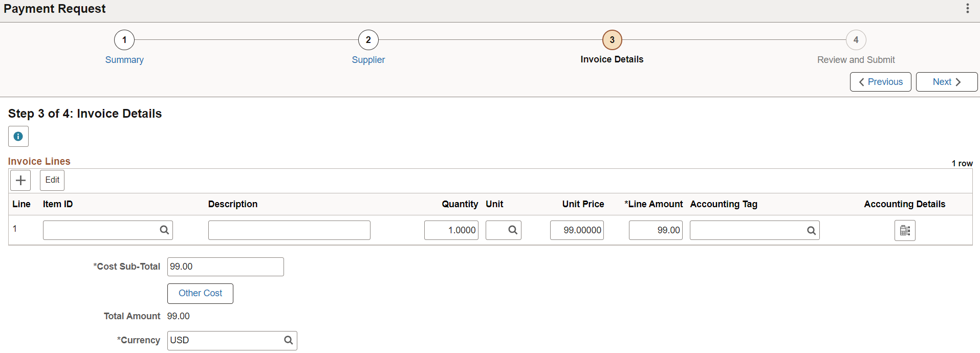
Task: Advance with the Next button
Action: [947, 82]
